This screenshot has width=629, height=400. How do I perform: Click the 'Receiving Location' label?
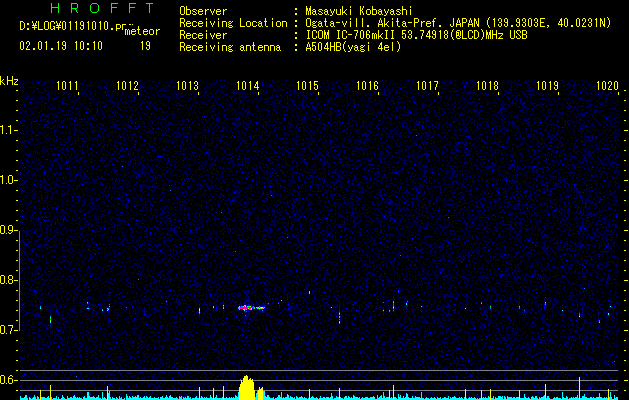[233, 23]
